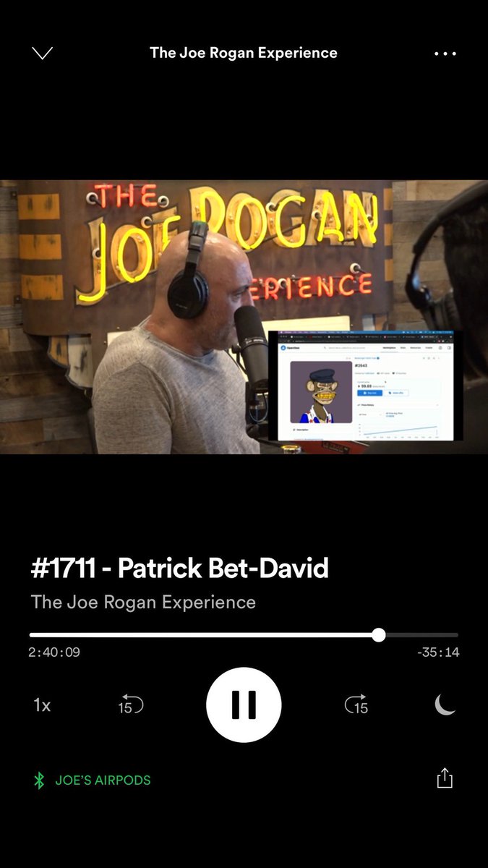This screenshot has width=488, height=868.
Task: Open the three-dot more options menu
Action: [445, 54]
